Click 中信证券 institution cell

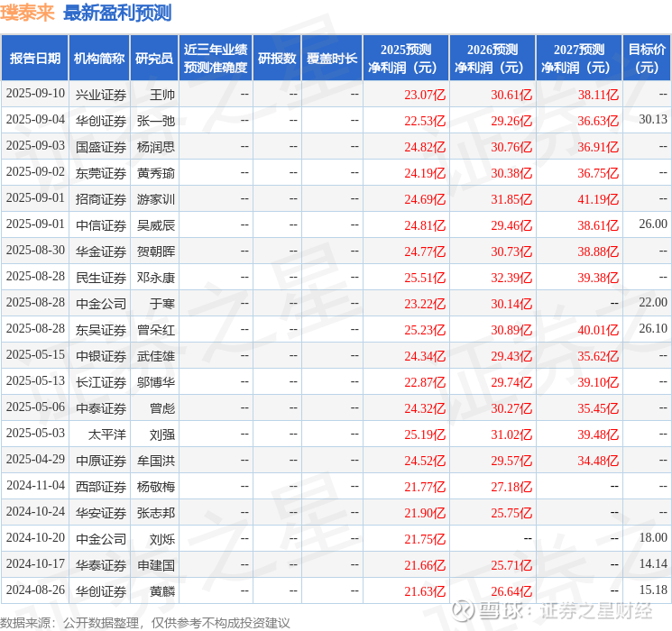pyautogui.click(x=101, y=225)
